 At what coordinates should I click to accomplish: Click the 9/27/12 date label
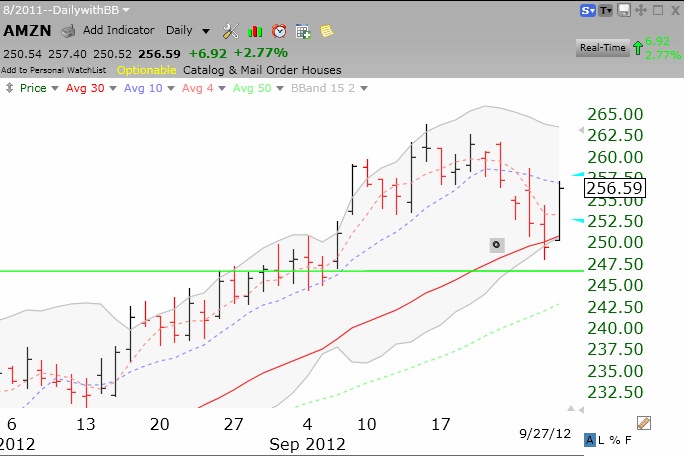pyautogui.click(x=545, y=433)
